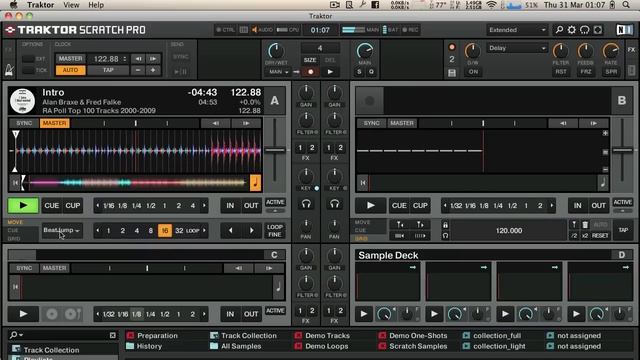Click the Wi-Fi icon in macOS menu bar

(491, 5)
